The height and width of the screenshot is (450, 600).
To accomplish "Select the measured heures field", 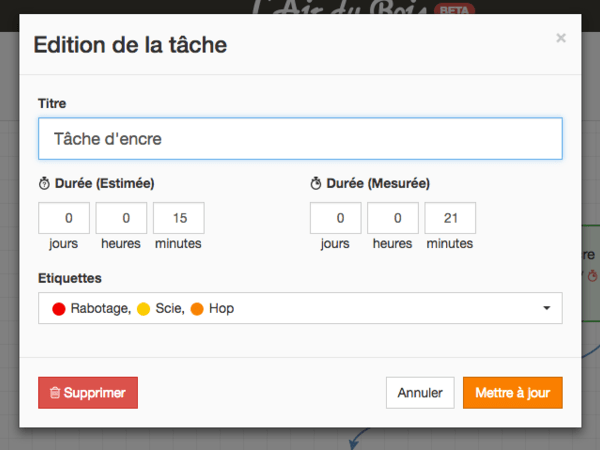I will tap(393, 218).
